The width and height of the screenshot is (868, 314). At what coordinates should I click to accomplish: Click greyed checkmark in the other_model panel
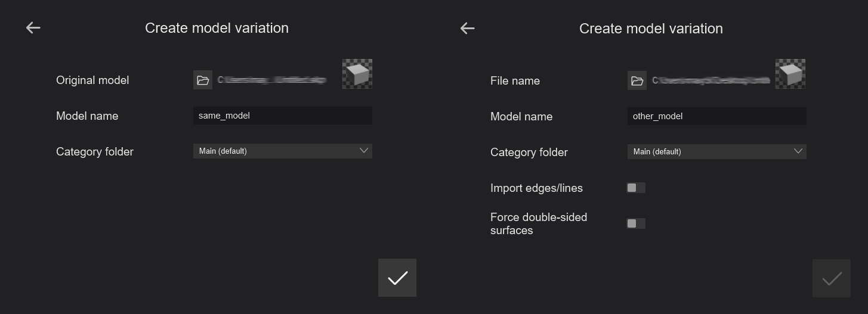coord(832,278)
